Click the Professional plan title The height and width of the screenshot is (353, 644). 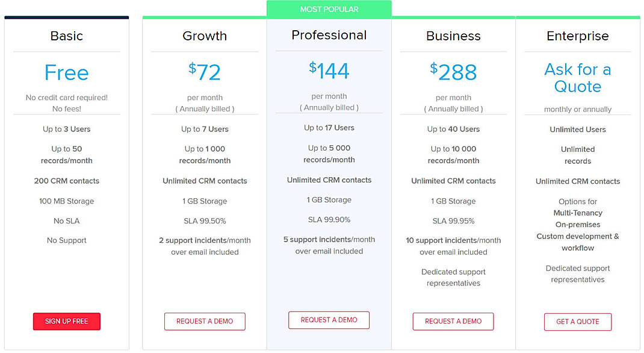(329, 35)
